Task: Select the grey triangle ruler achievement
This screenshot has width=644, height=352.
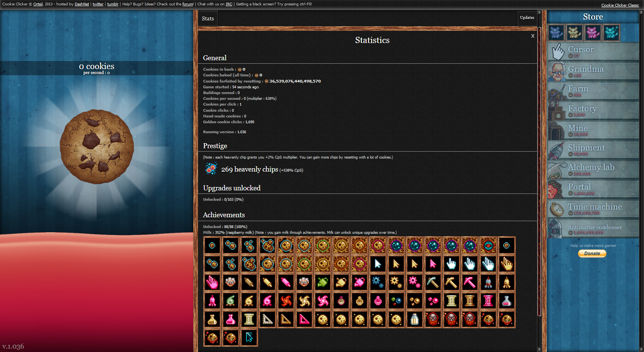Action: [x=268, y=319]
